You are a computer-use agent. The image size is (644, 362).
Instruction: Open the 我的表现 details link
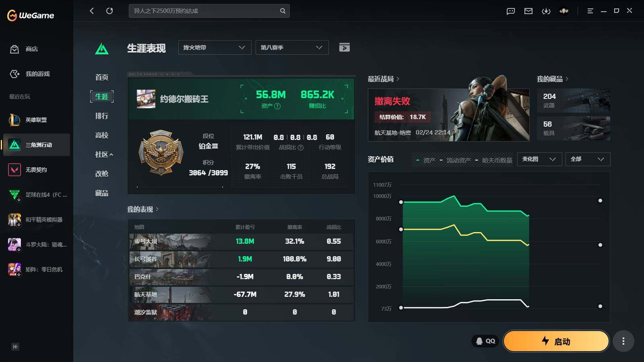click(x=143, y=209)
